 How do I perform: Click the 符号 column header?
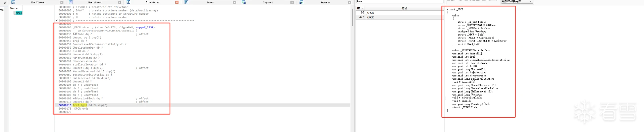click(404, 8)
